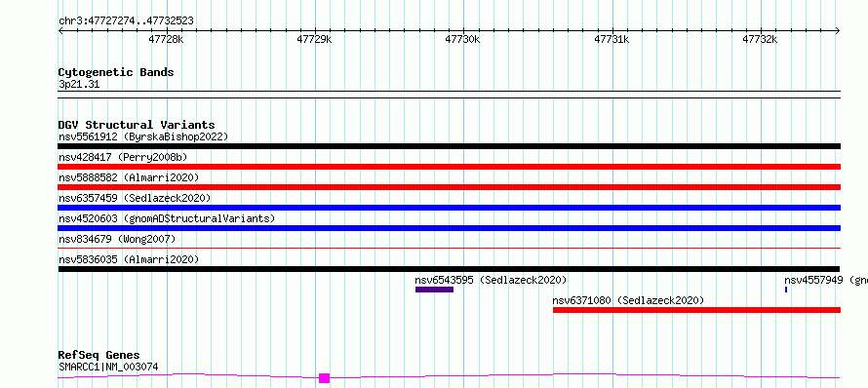Click the 47729k ruler tick label
Image resolution: width=868 pixels, height=388 pixels.
314,39
